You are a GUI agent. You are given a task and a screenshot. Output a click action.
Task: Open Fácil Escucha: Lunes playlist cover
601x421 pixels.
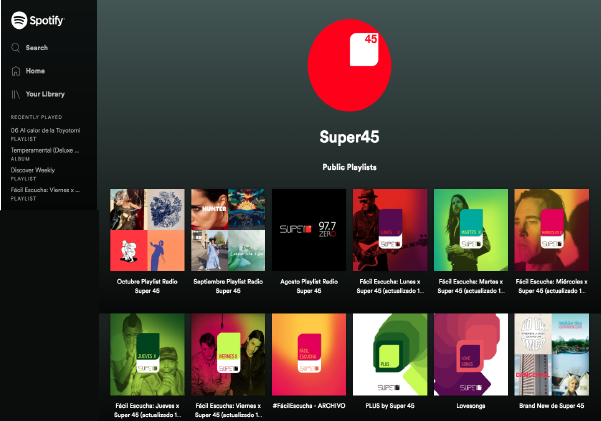390,230
